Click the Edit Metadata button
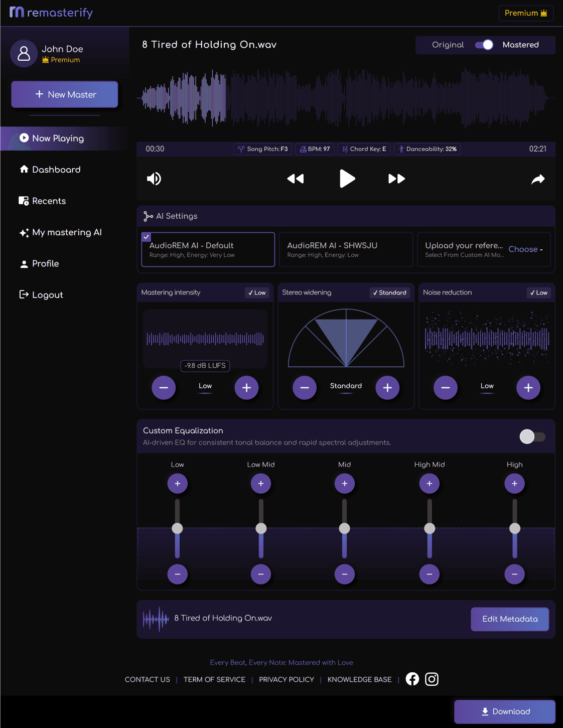563x728 pixels. (x=509, y=619)
